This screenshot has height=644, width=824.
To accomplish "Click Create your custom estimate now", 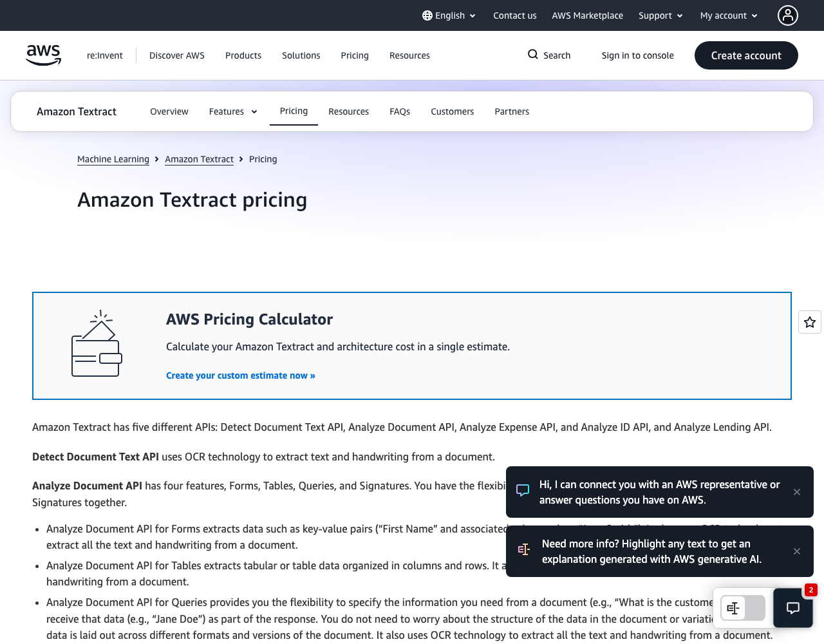I will [241, 375].
